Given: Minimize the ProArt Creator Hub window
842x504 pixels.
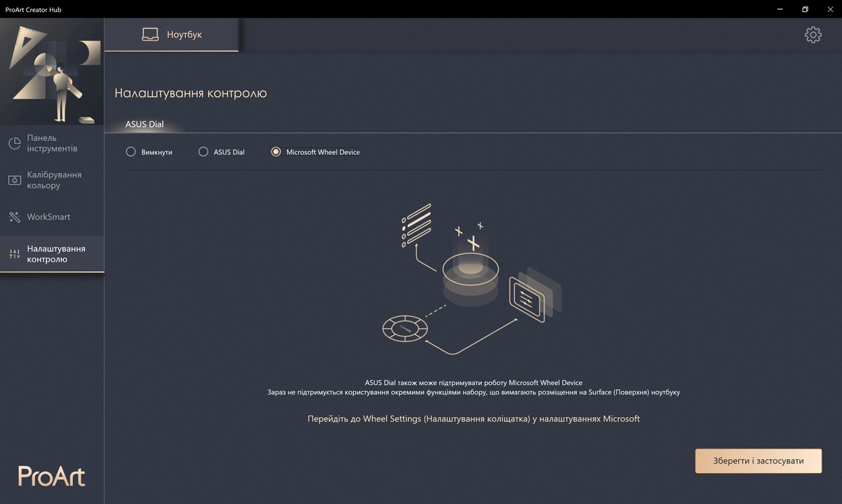Looking at the screenshot, I should coord(780,9).
